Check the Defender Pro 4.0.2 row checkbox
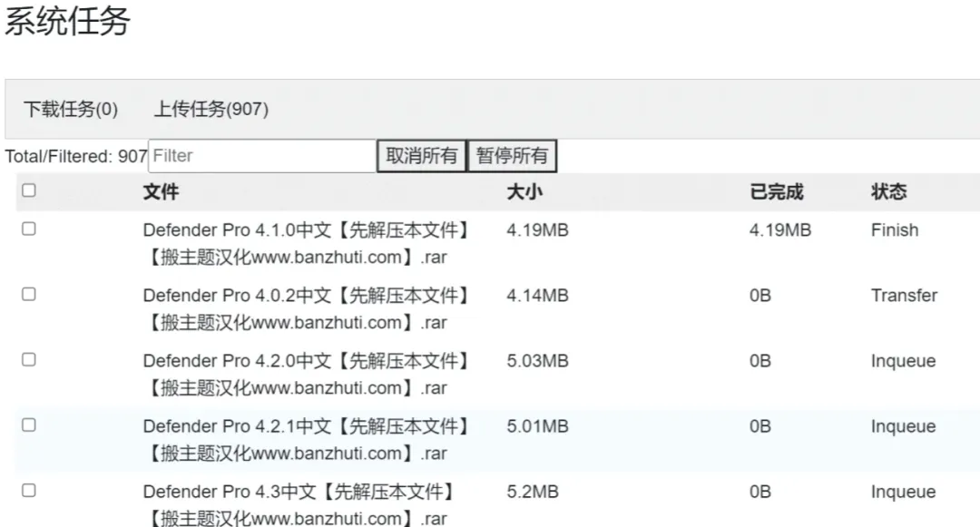This screenshot has width=980, height=527. tap(29, 294)
